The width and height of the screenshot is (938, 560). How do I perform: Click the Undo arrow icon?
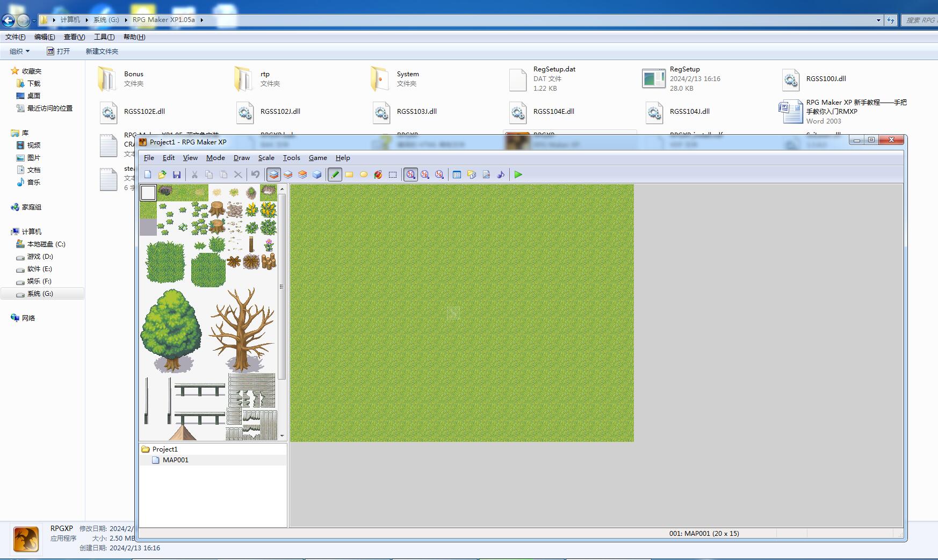pyautogui.click(x=256, y=174)
